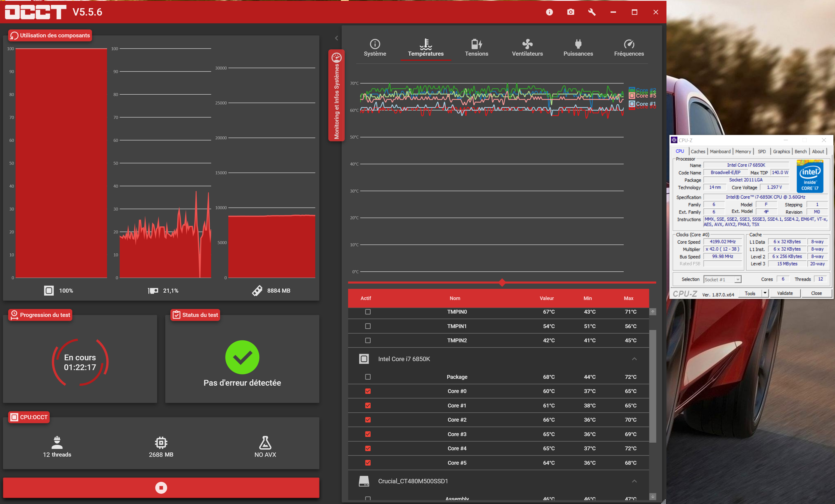This screenshot has height=504, width=835.
Task: Collapse the Intel Core i7 6850K section
Action: pyautogui.click(x=634, y=359)
